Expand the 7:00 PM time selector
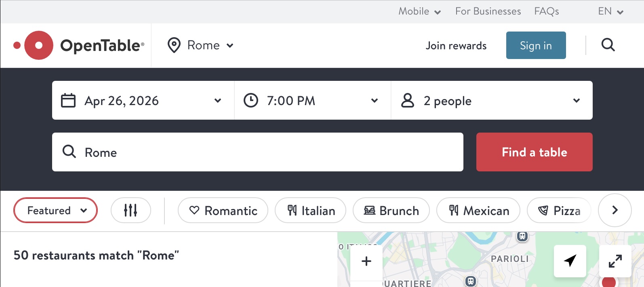Viewport: 644px width, 287px height. [312, 100]
